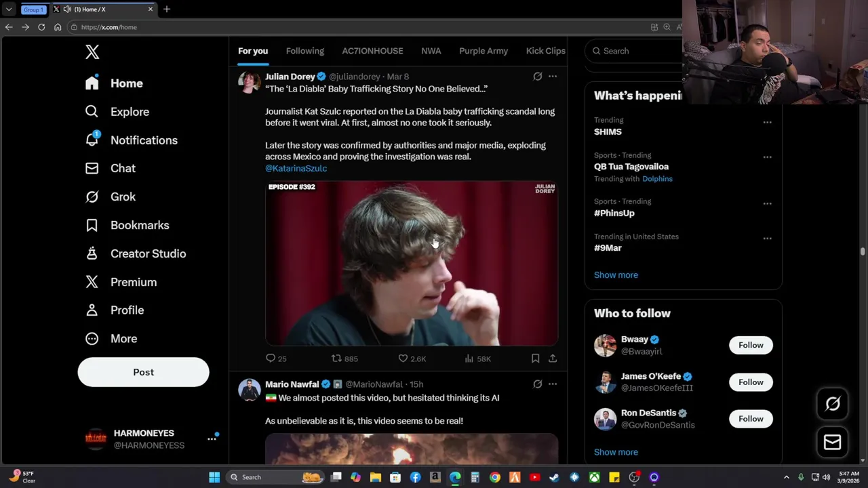This screenshot has width=868, height=488.
Task: Open more options for $HIMS trend
Action: (767, 123)
